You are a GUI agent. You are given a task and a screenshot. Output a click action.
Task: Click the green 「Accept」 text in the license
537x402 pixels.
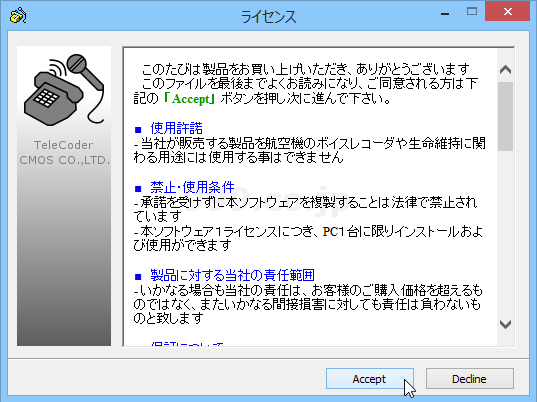point(189,99)
